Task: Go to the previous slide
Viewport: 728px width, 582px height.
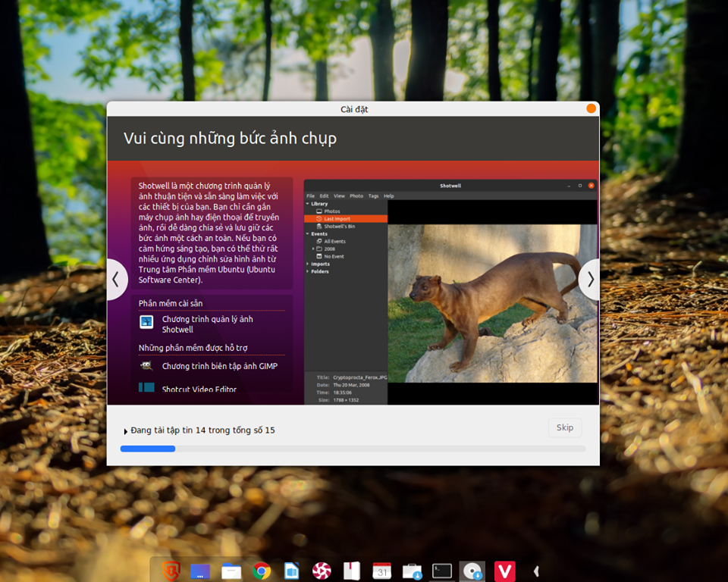Action: (x=116, y=280)
